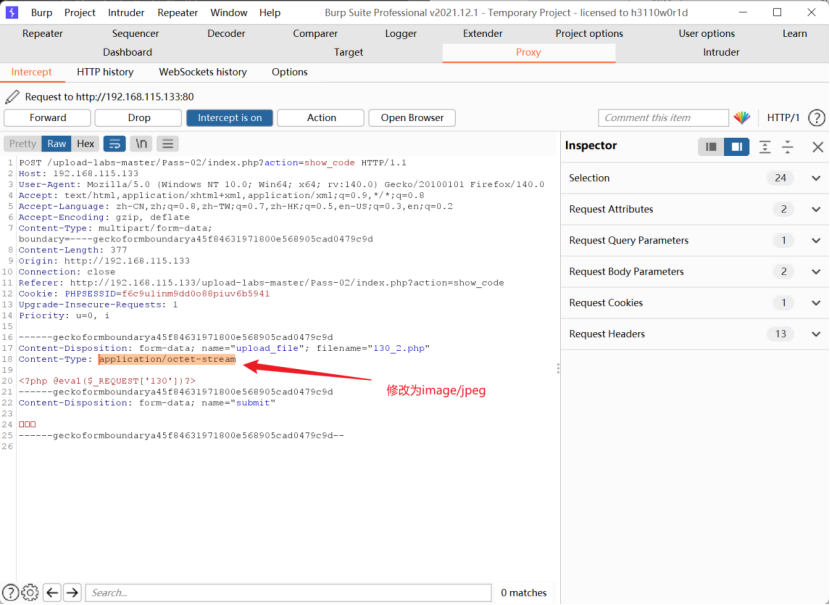The width and height of the screenshot is (830, 605).
Task: Open search settings gear icon
Action: click(30, 592)
